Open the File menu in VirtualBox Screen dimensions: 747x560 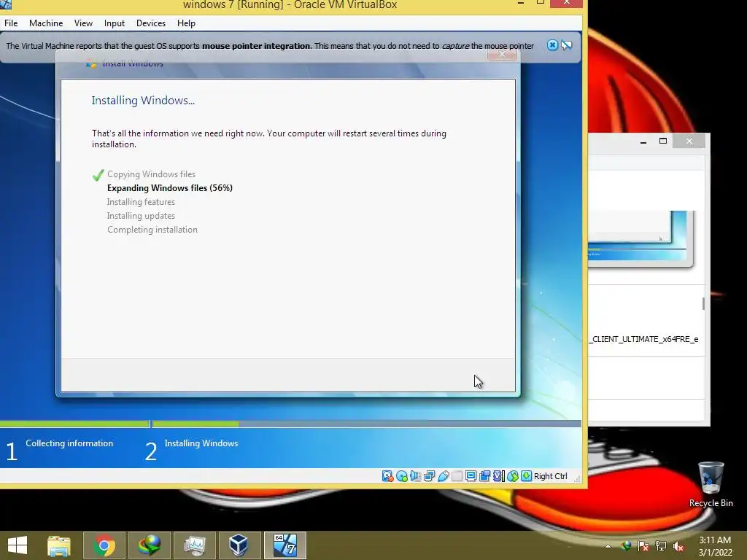[x=11, y=23]
